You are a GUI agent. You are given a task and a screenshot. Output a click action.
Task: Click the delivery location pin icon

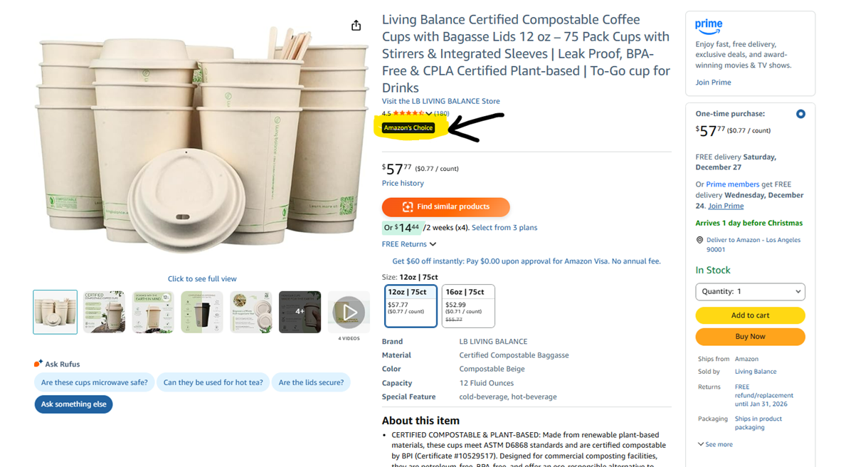tap(699, 241)
